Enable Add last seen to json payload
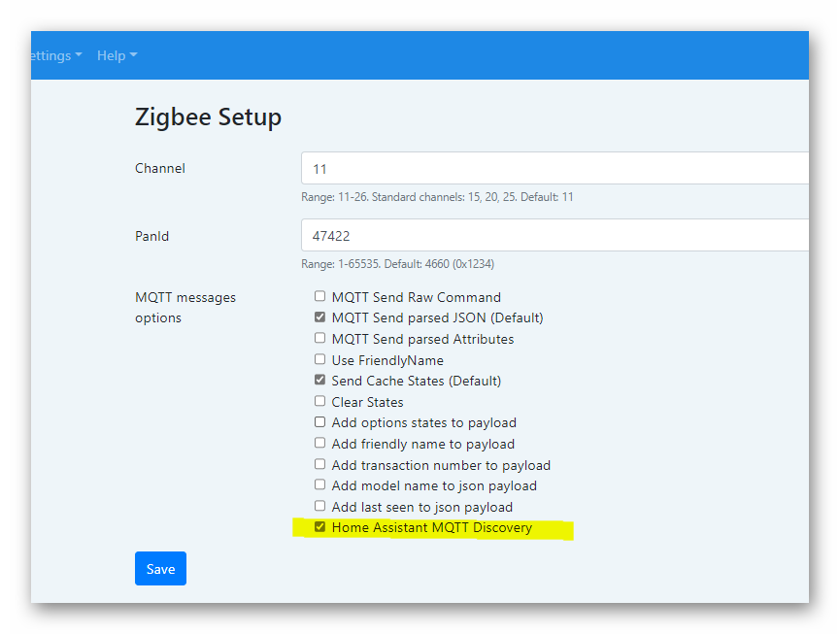This screenshot has height=634, width=840. (319, 507)
